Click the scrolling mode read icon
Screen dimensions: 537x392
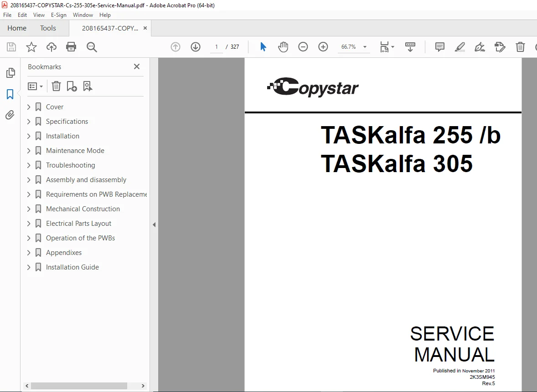(x=410, y=47)
